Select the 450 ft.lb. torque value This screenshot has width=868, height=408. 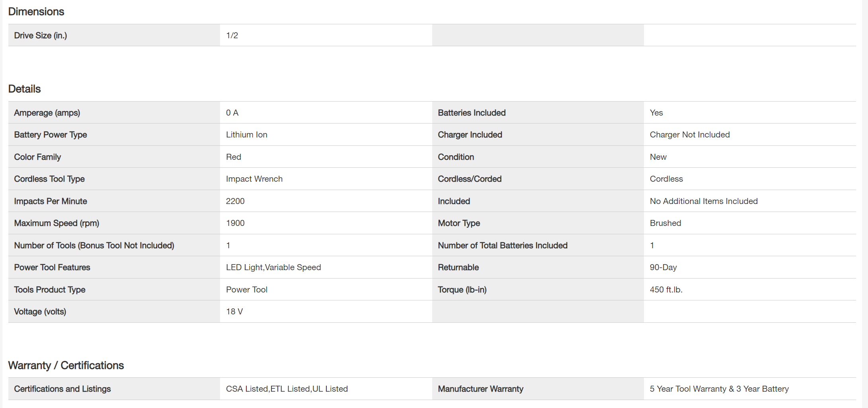click(x=666, y=290)
